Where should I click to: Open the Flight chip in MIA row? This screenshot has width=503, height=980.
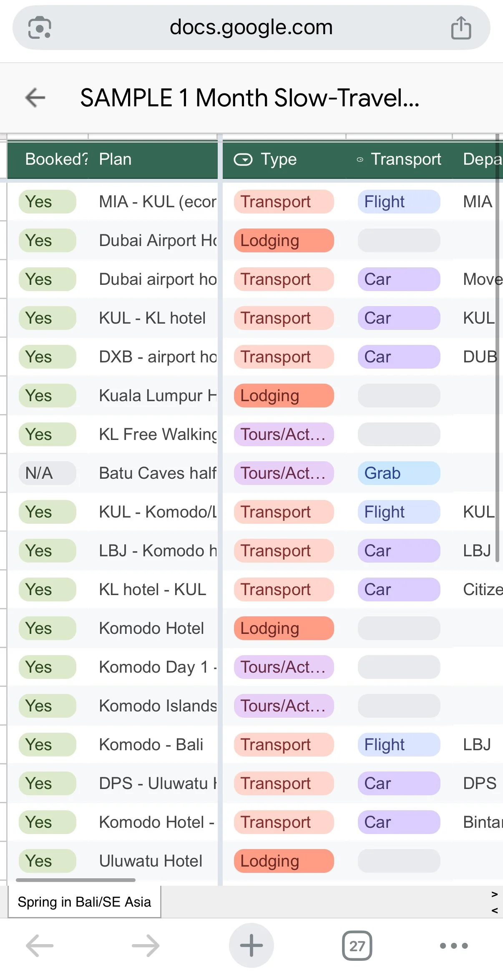pos(399,202)
